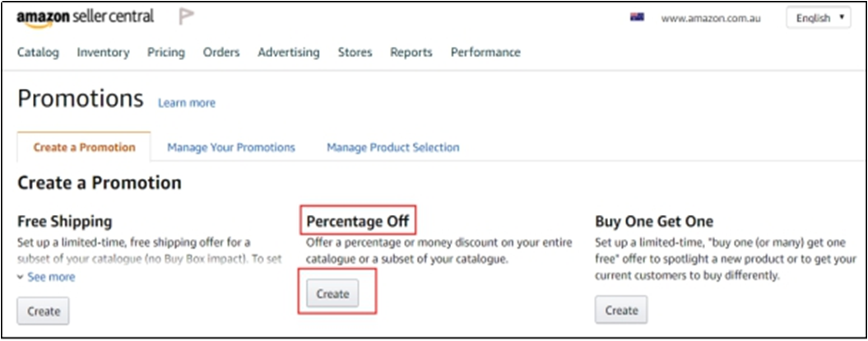Viewport: 868px width, 341px height.
Task: Open the Pricing menu
Action: pyautogui.click(x=166, y=52)
